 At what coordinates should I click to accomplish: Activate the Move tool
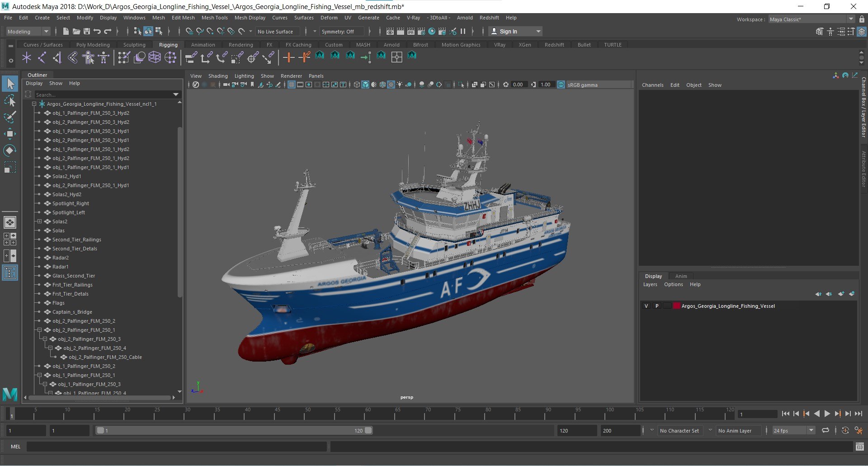point(10,134)
